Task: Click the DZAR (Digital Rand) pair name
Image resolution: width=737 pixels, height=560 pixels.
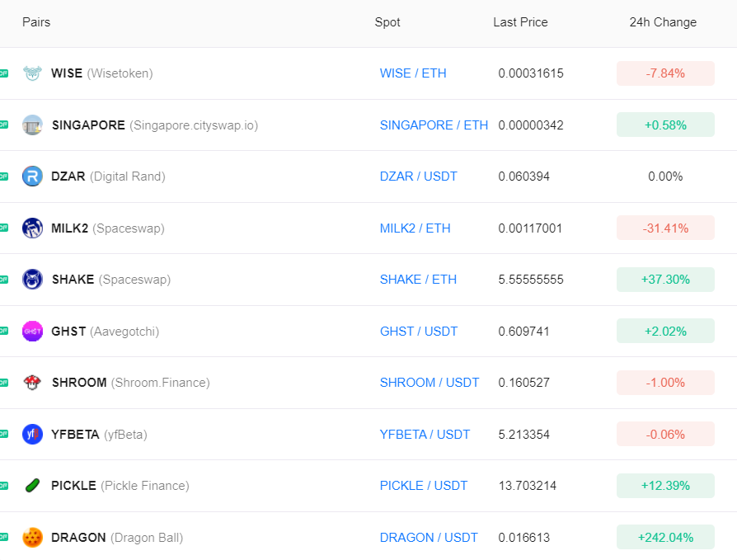Action: pyautogui.click(x=108, y=176)
